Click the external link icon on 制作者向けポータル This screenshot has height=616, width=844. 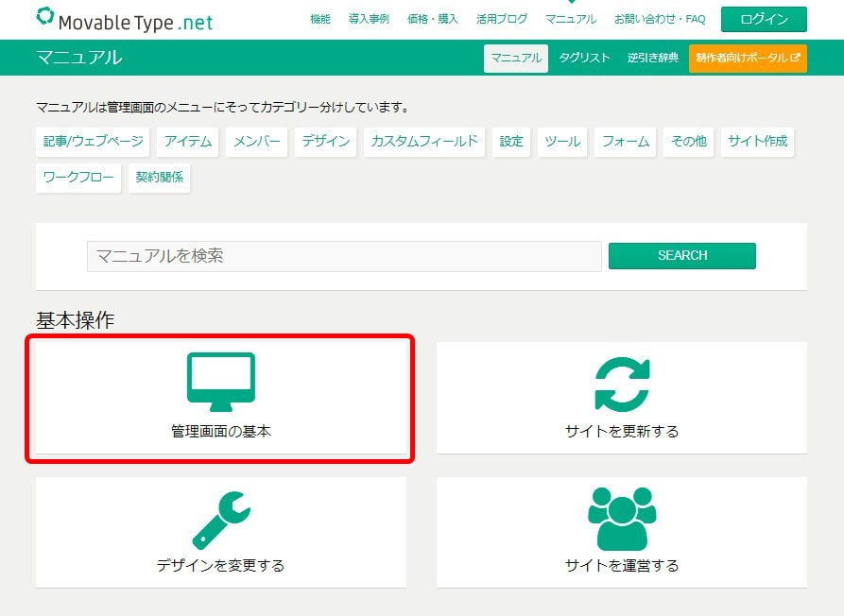(795, 57)
